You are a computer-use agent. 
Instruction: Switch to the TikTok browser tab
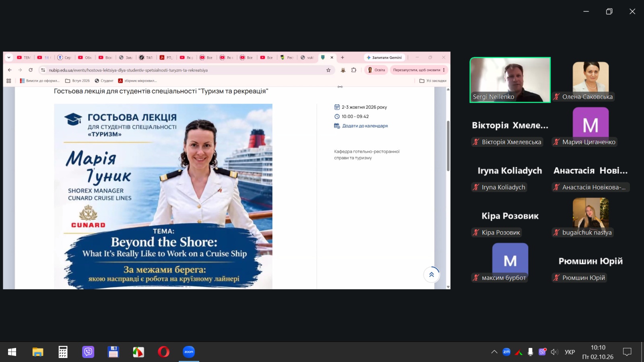coord(147,58)
